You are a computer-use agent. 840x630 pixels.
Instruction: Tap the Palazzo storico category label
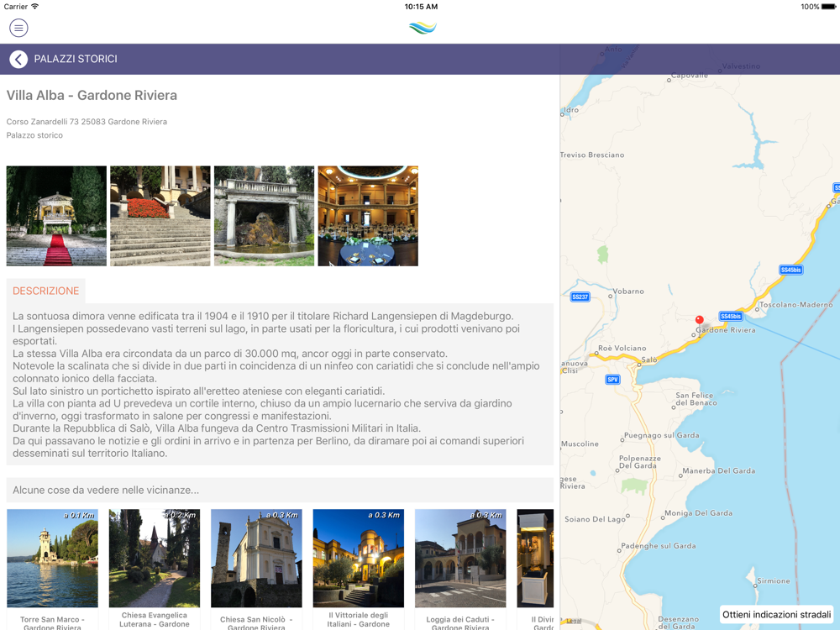pos(34,135)
